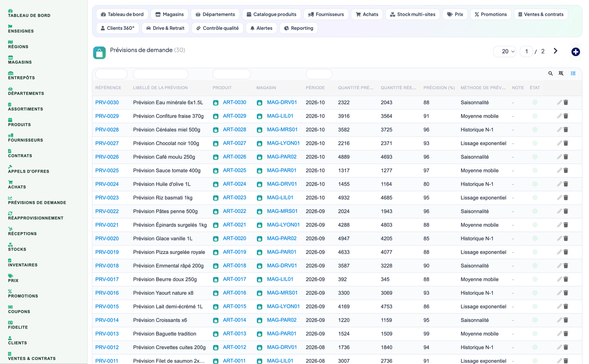Screen dimensions: 589x364
Task: Open Prévisions de demande in sidebar
Action: click(x=37, y=200)
